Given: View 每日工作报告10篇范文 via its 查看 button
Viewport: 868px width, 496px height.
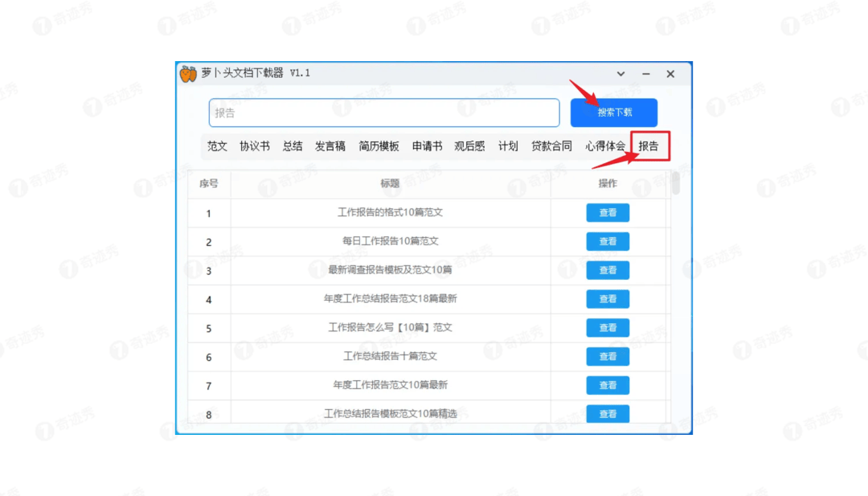Looking at the screenshot, I should pos(608,241).
